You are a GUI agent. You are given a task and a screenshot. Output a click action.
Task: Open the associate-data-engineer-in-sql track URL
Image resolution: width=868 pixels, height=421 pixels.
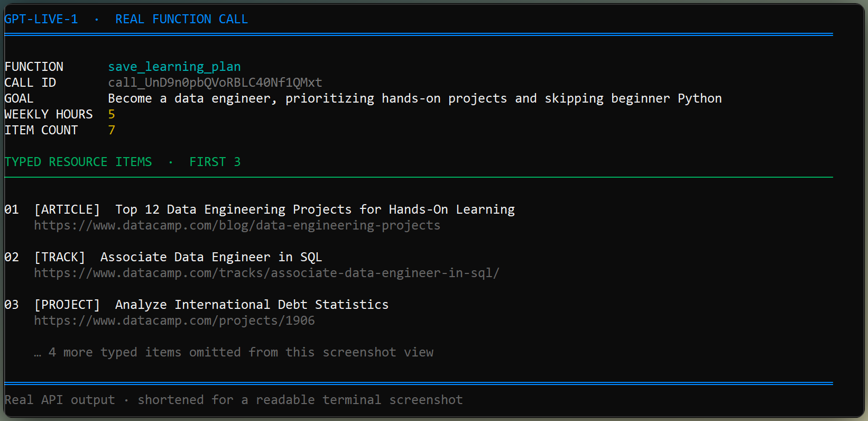click(267, 273)
